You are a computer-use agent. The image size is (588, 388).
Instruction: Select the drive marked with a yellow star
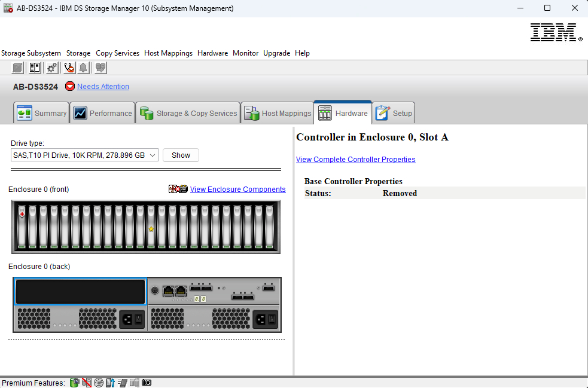point(151,227)
